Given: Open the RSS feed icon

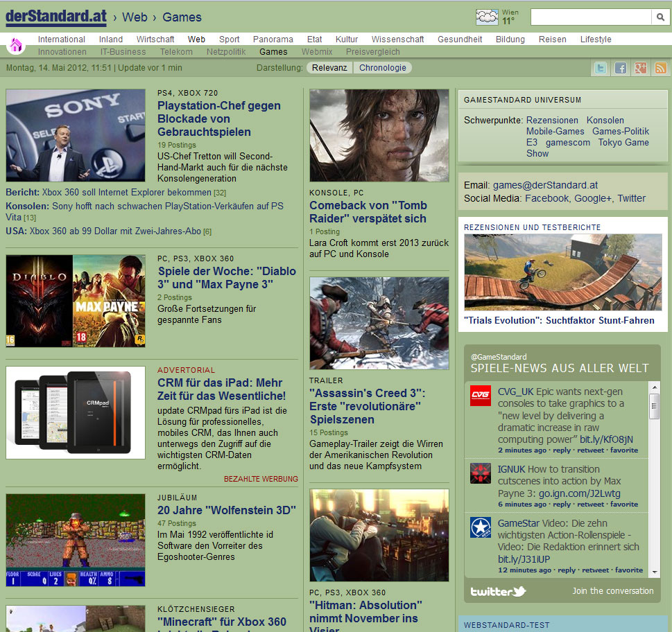Looking at the screenshot, I should (660, 68).
